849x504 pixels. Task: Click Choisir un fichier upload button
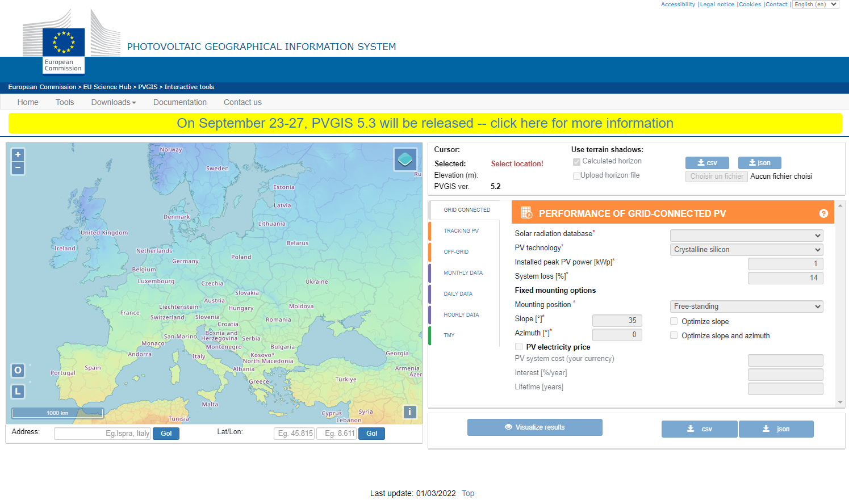[717, 177]
